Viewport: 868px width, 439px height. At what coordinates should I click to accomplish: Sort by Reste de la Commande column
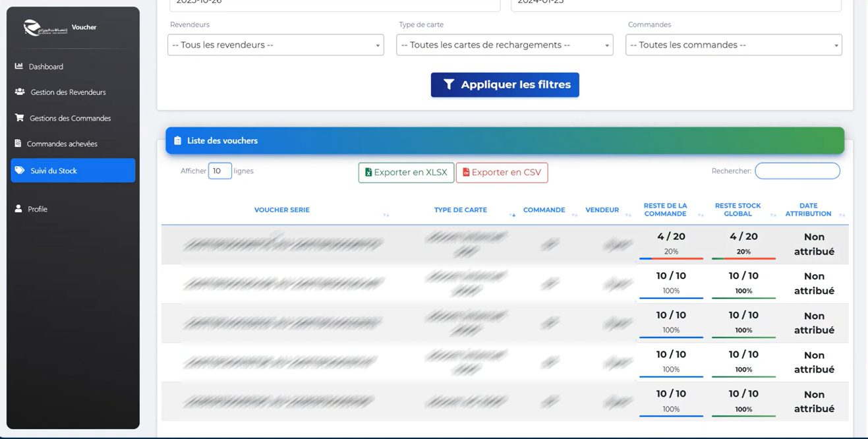[x=665, y=210]
